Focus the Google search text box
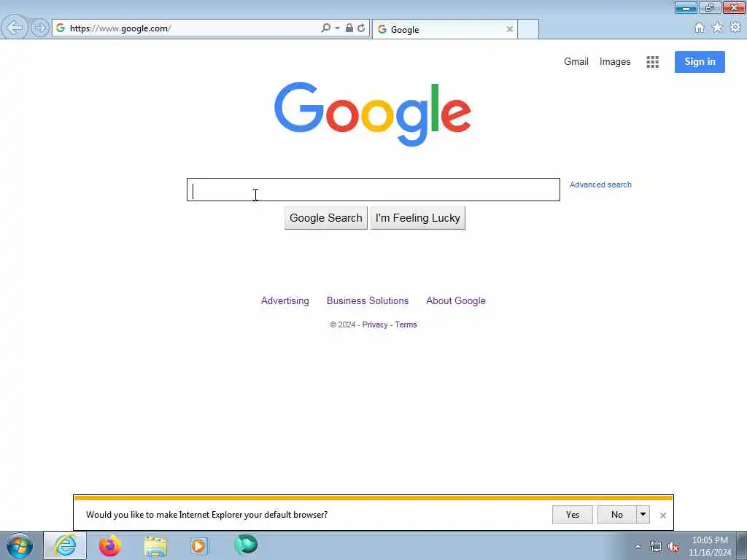The width and height of the screenshot is (747, 560). coord(373,190)
